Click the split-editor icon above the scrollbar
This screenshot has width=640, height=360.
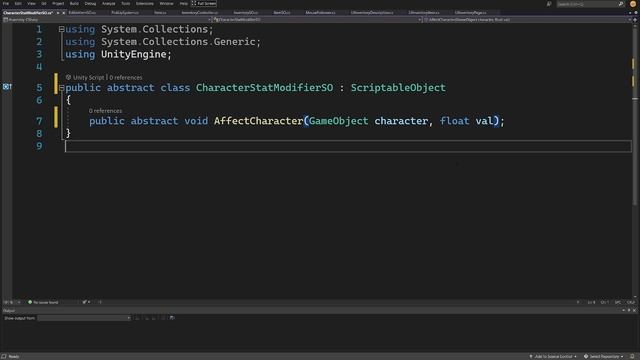pos(635,20)
